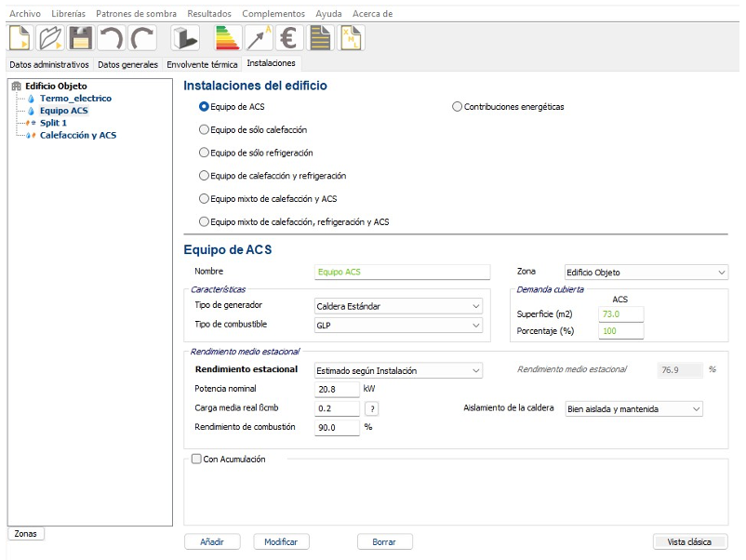Viewport: 746px width, 560px height.
Task: Undo the last action with the undo arrow
Action: [x=111, y=38]
